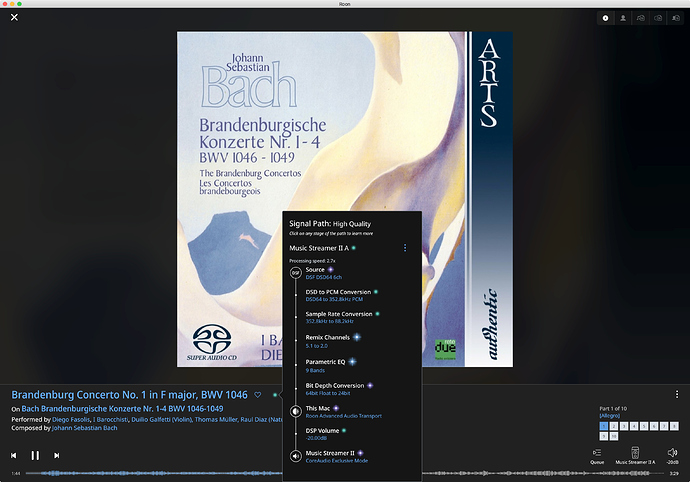Jump to part 1 of the work
690x482 pixels.
pyautogui.click(x=603, y=426)
